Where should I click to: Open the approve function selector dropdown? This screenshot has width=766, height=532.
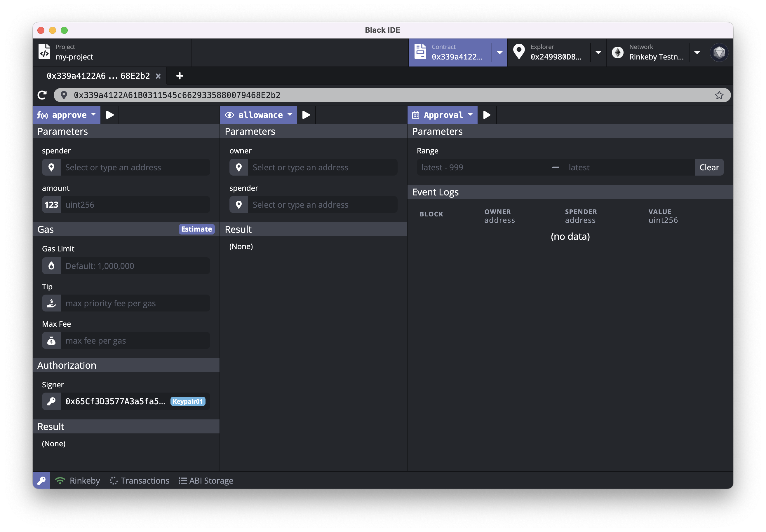tap(67, 115)
